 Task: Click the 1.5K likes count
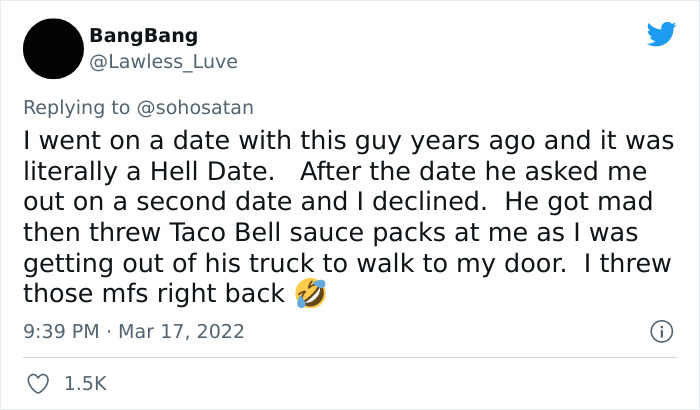coord(86,383)
